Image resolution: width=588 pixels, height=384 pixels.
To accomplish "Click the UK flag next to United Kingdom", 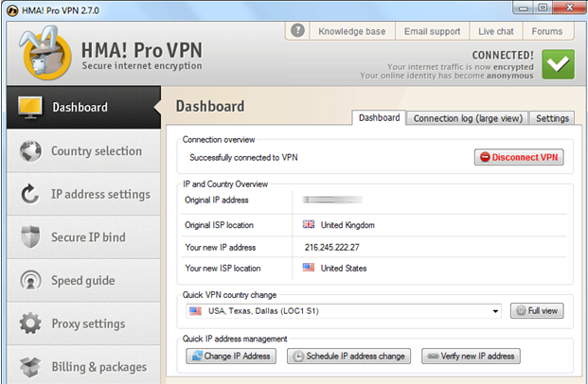I will [309, 224].
